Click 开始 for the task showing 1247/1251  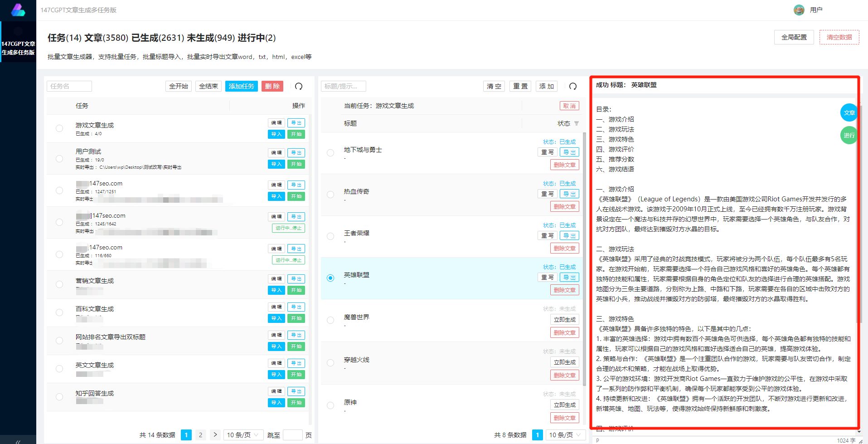pyautogui.click(x=296, y=196)
